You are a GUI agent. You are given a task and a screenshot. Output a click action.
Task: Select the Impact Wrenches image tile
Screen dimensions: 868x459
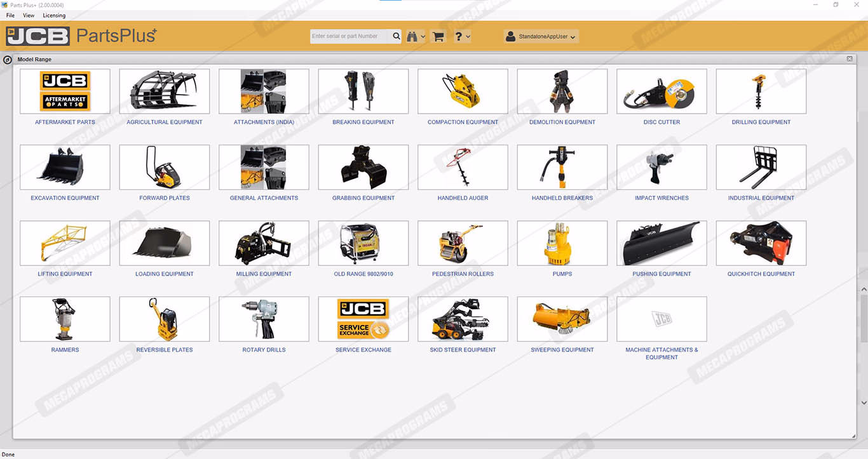coord(661,167)
